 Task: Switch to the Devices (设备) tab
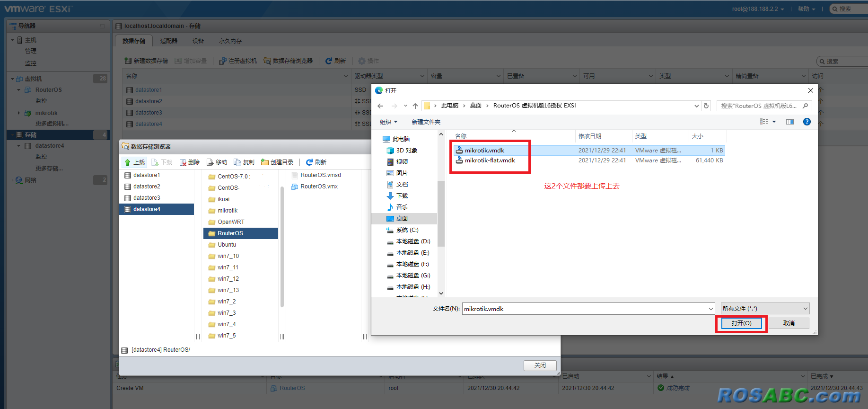pyautogui.click(x=198, y=41)
